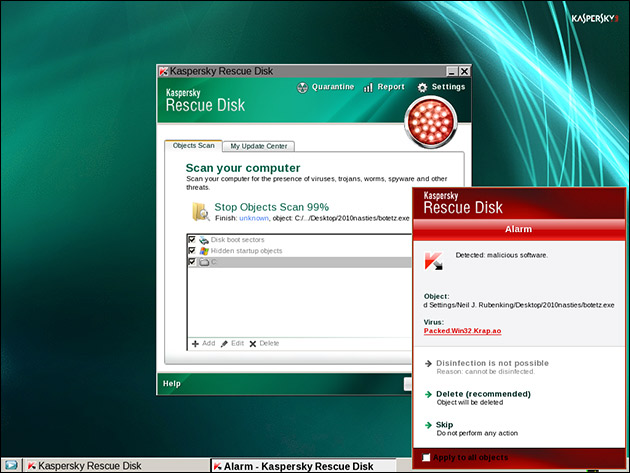Screen dimensions: 630x473
Task: Open Settings from the header menu
Action: click(448, 87)
